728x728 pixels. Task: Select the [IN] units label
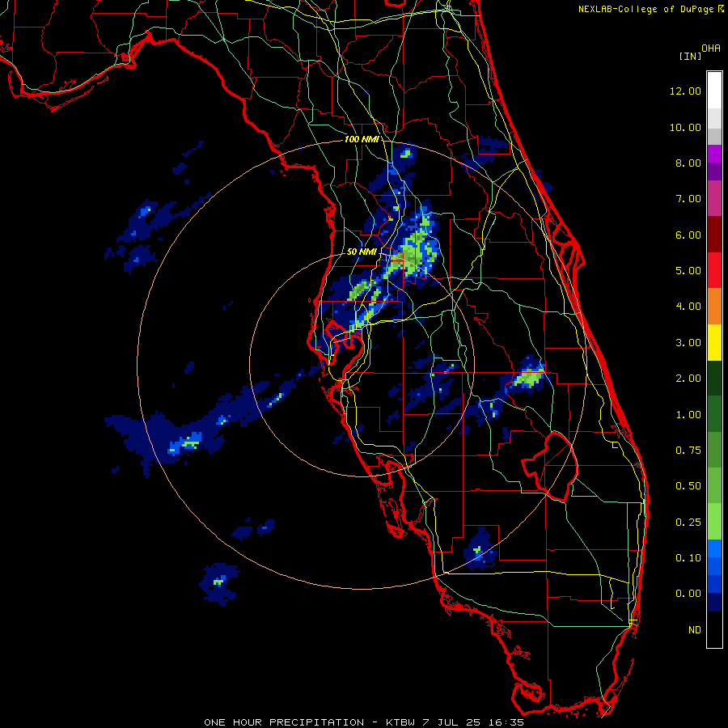pos(691,56)
